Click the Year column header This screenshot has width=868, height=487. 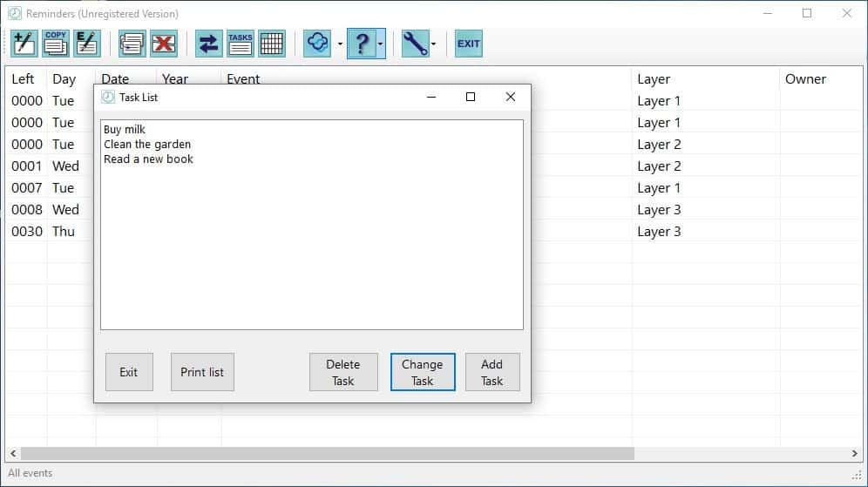coord(175,78)
